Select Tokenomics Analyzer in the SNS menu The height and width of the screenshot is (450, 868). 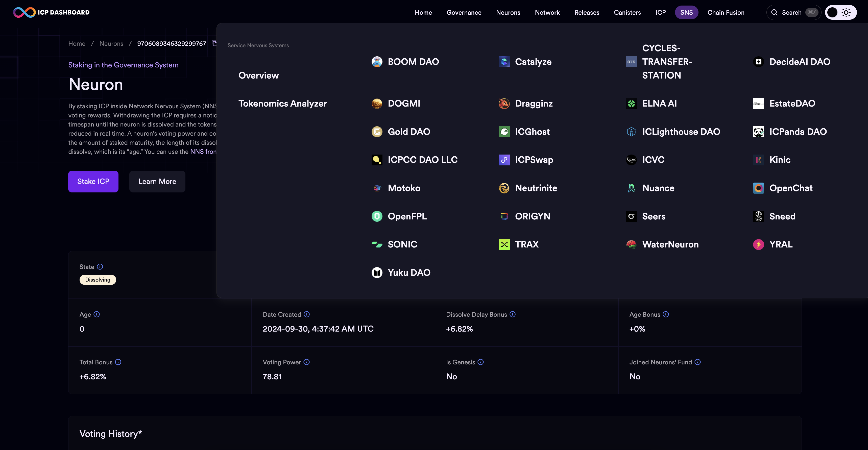click(282, 103)
